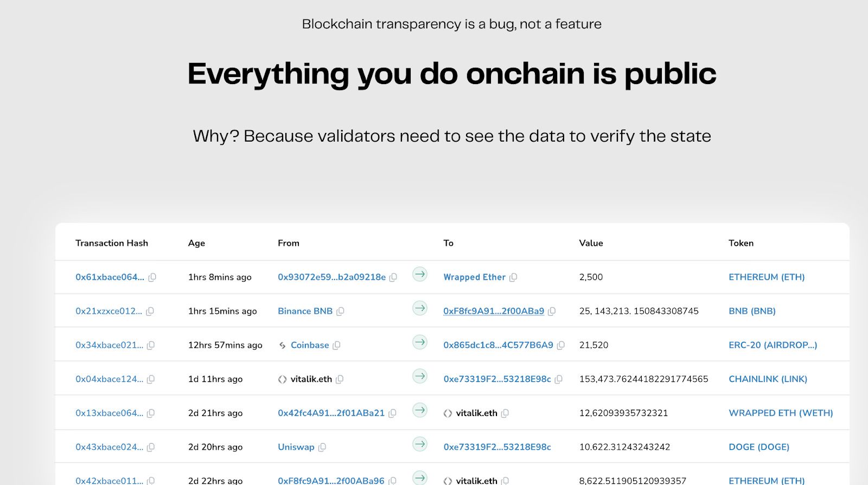
Task: Open transaction 0x43xbace024...
Action: tap(110, 447)
